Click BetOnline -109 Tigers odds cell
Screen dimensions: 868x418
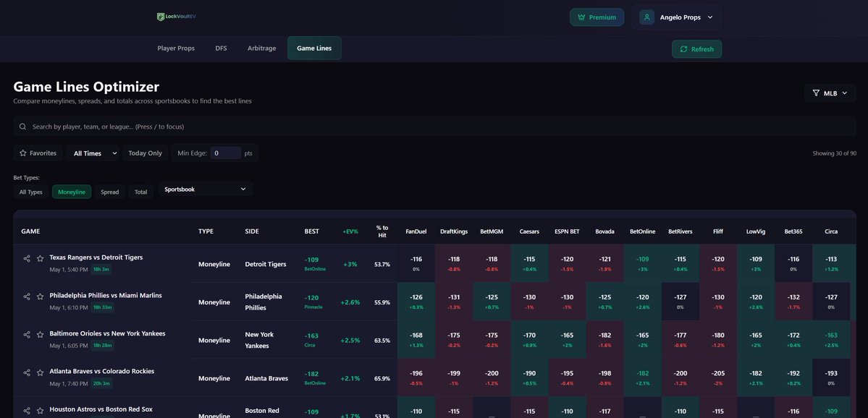[643, 263]
